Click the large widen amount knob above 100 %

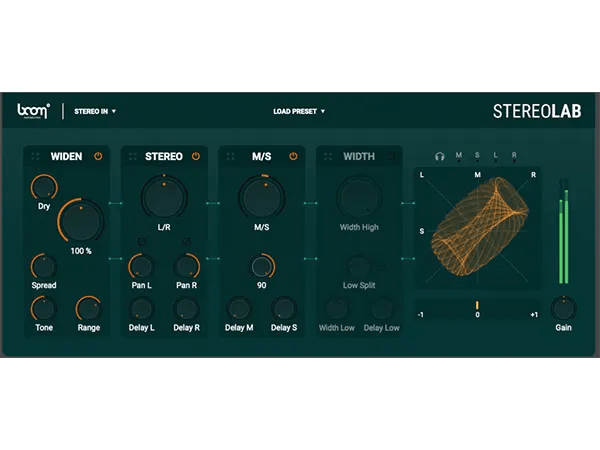tap(81, 221)
